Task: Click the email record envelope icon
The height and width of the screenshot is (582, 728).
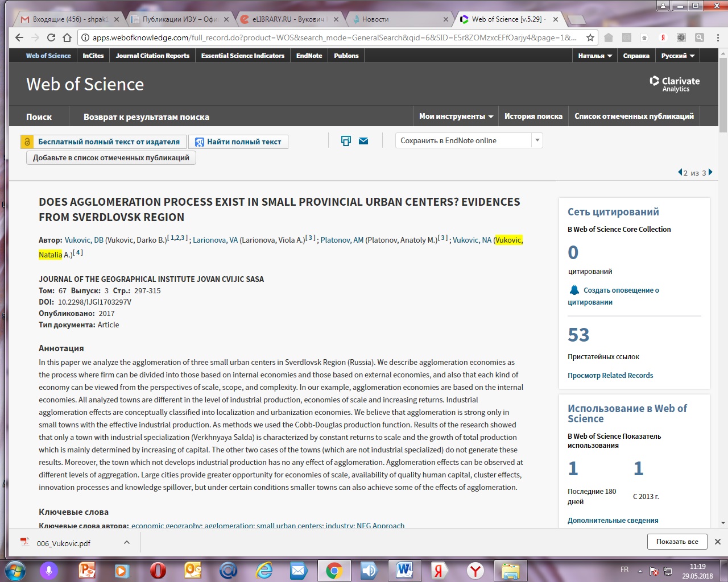Action: pos(363,141)
